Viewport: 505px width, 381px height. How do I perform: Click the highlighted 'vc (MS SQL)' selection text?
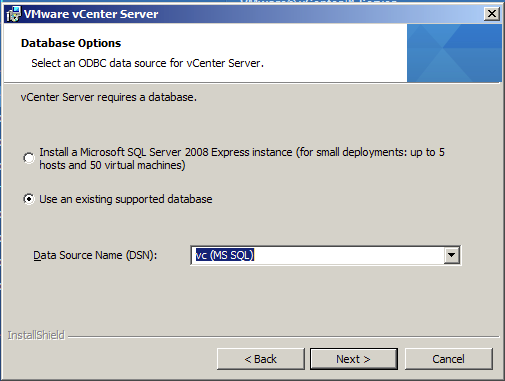point(225,255)
